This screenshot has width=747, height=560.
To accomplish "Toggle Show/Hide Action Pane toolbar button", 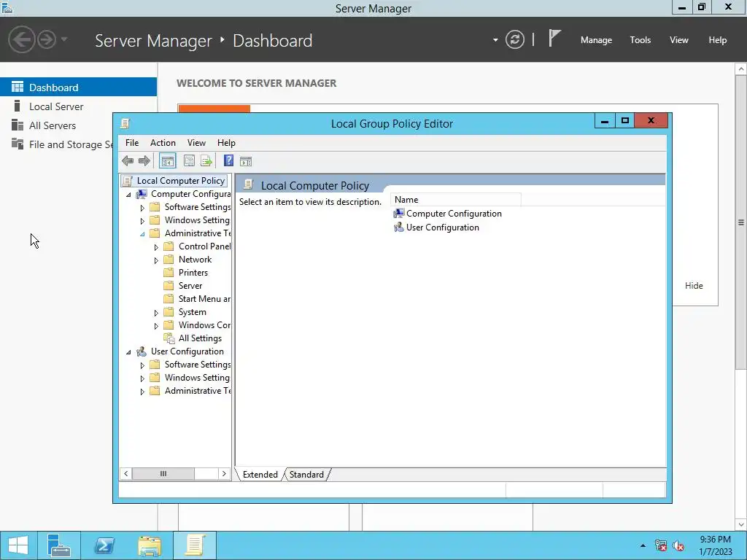I will (246, 161).
